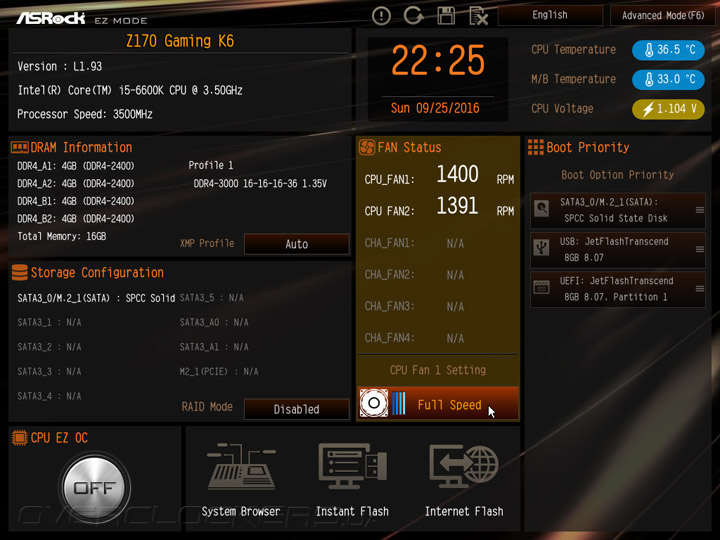Click the SATA3_4 : N/A entry
The image size is (720, 540).
pyautogui.click(x=49, y=396)
